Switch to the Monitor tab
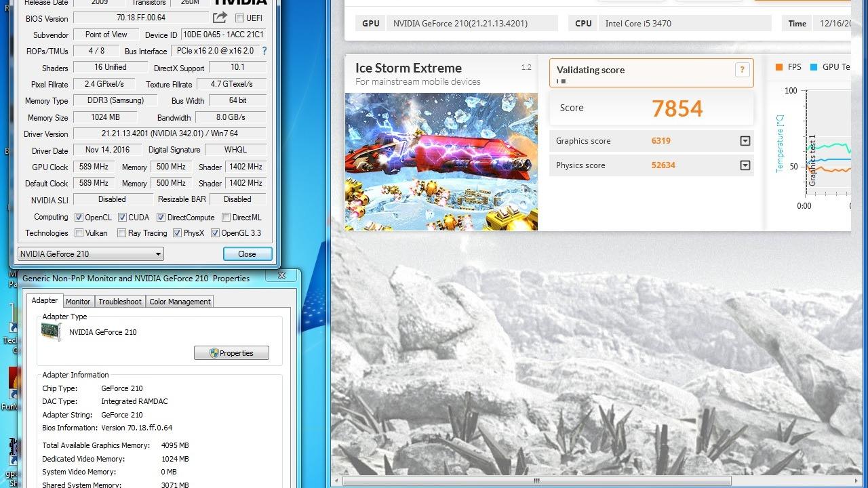This screenshot has width=868, height=488. 78,302
